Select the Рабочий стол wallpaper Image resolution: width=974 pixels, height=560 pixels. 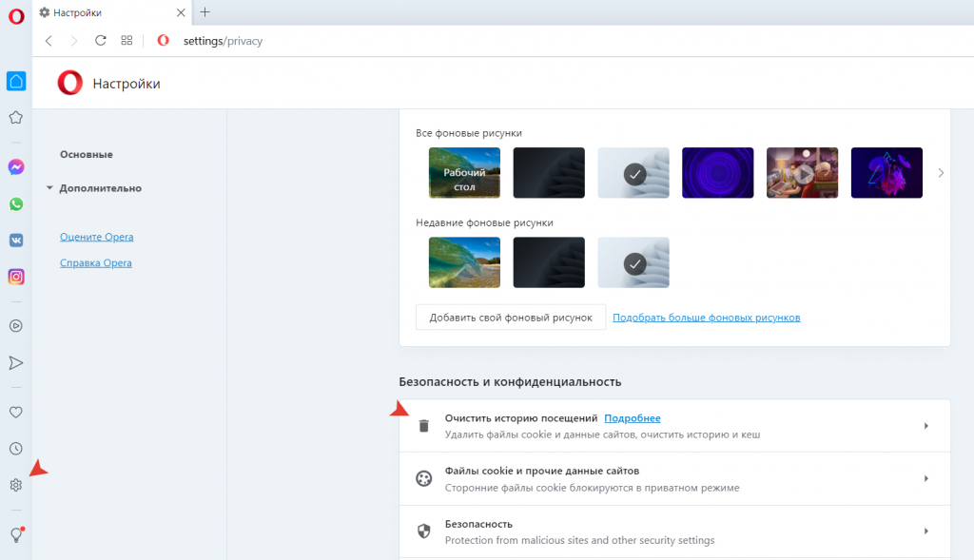click(464, 173)
